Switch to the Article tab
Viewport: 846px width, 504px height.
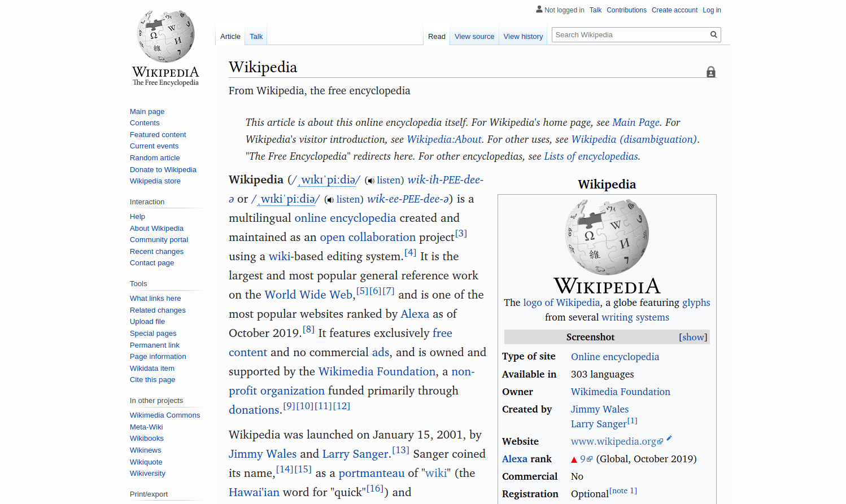point(230,37)
